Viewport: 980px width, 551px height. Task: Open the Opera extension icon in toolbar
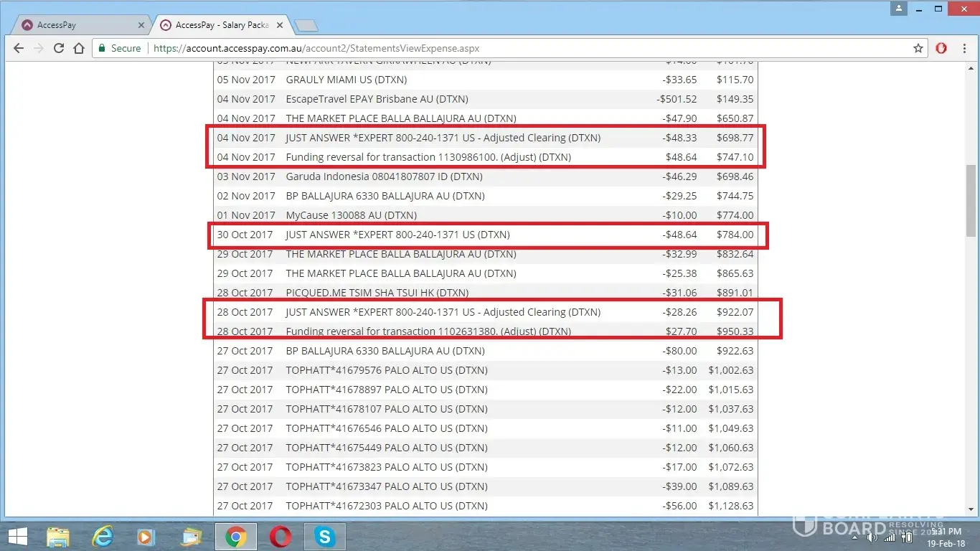tap(941, 48)
